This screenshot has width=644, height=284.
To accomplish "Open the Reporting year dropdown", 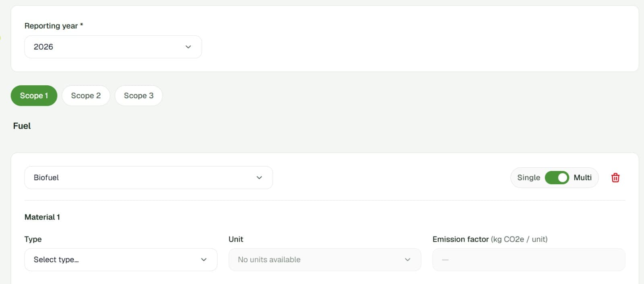I will click(113, 47).
